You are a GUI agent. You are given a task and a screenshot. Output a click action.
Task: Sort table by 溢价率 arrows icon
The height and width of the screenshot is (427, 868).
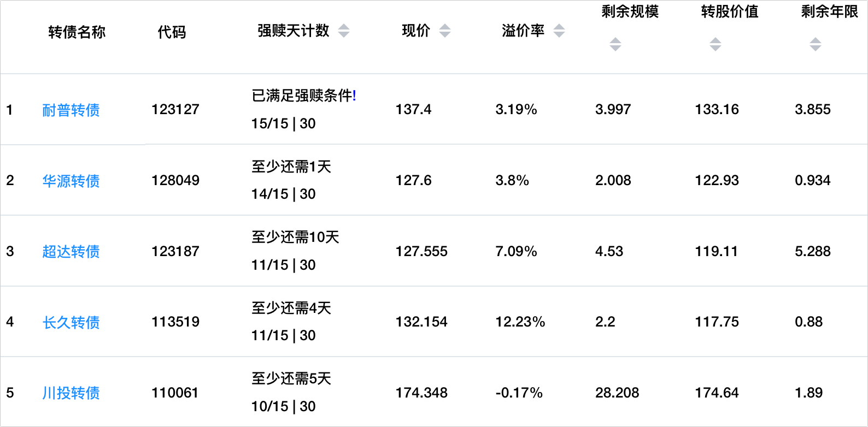tap(559, 31)
